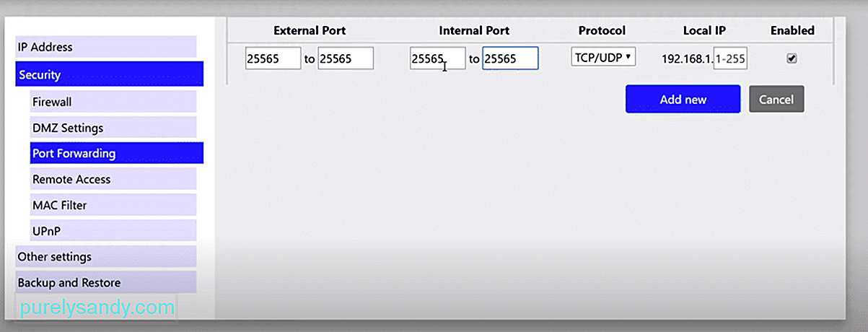Select Port Forwarding in the sidebar
This screenshot has height=332, width=868.
(117, 153)
